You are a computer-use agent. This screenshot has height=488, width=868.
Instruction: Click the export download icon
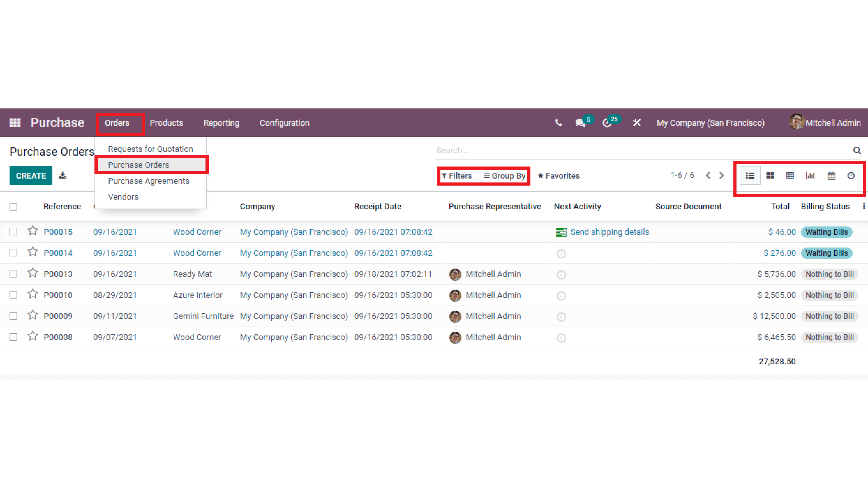[63, 176]
